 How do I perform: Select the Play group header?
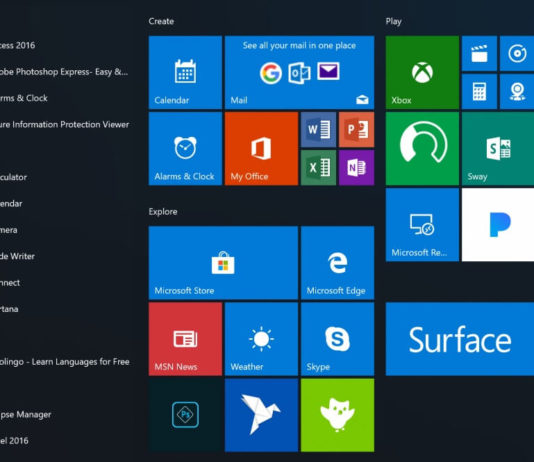[x=394, y=21]
